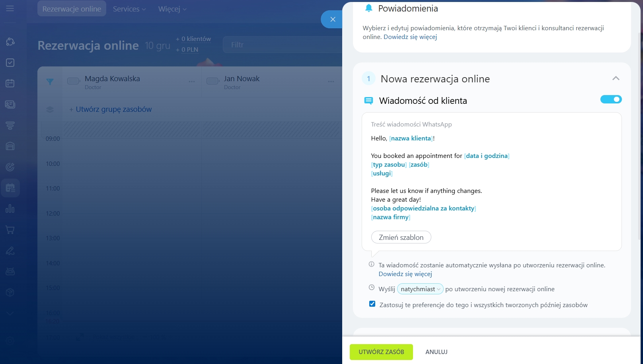Viewport: 643px width, 364px height.
Task: Click into the Filtr search field
Action: (x=283, y=45)
